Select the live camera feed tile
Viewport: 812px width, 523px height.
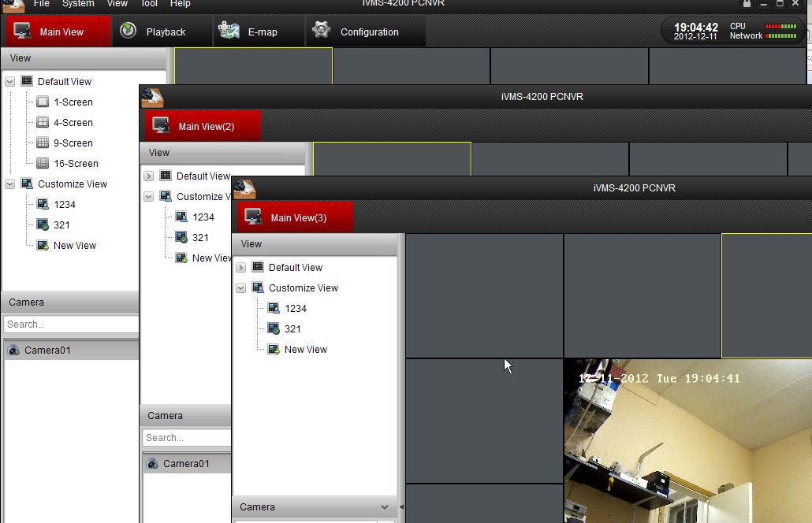[687, 441]
